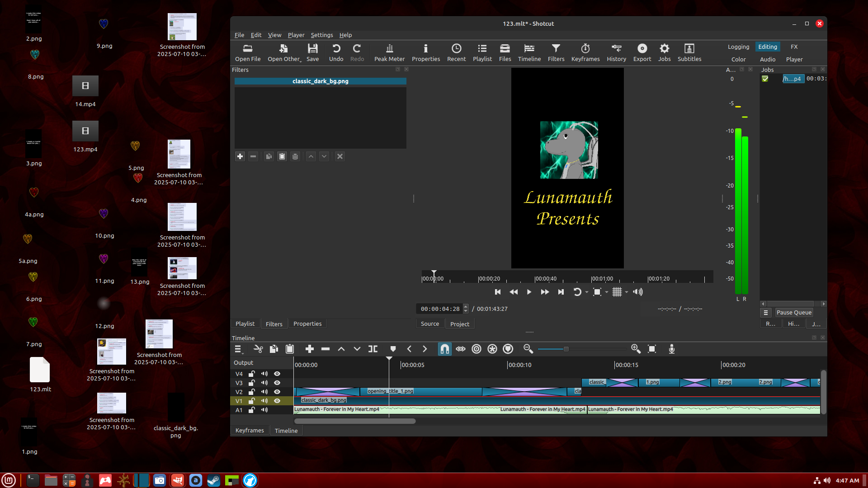The width and height of the screenshot is (868, 488).
Task: Open the grid options dropdown in player
Action: click(x=627, y=292)
